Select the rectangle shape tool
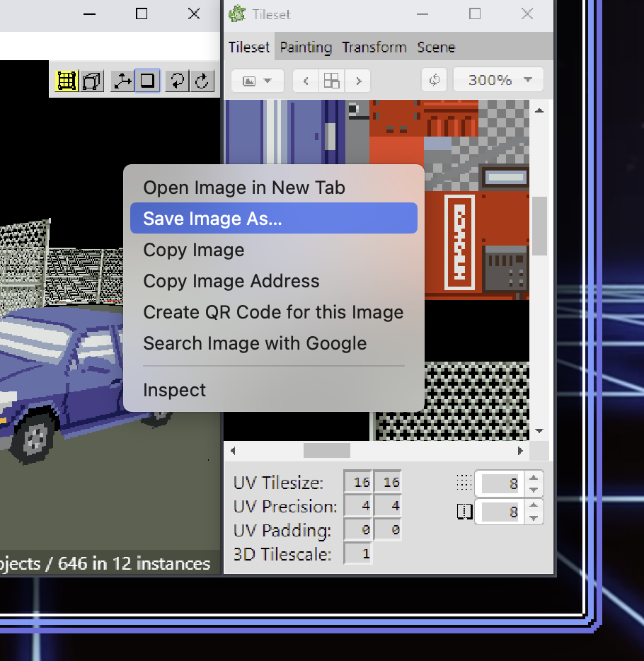 (147, 80)
